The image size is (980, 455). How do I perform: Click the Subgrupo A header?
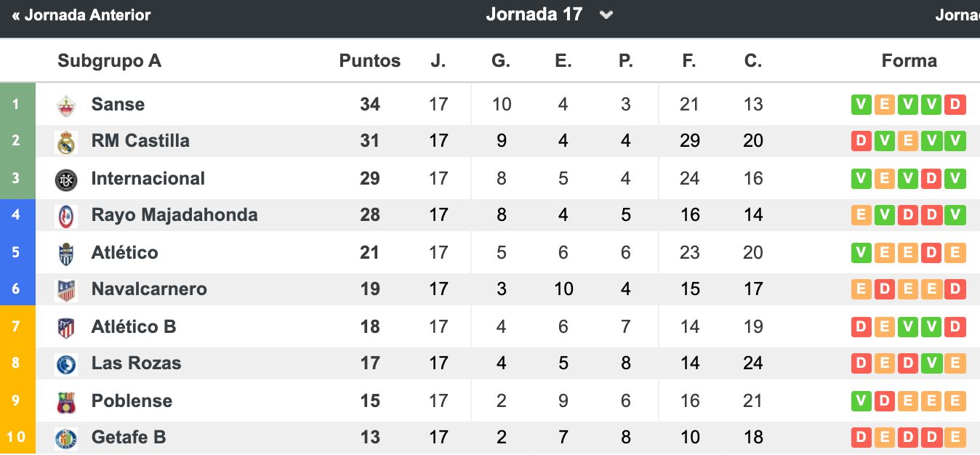pos(110,61)
